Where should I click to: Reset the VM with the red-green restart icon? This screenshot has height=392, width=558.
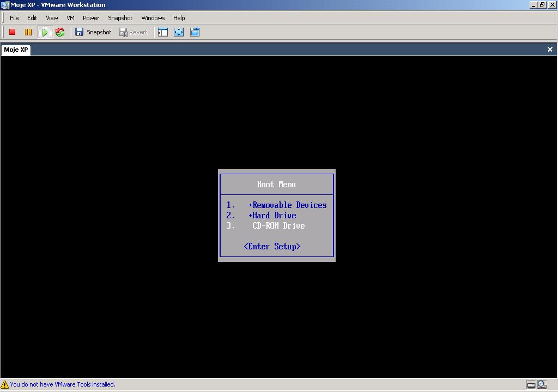tap(60, 32)
